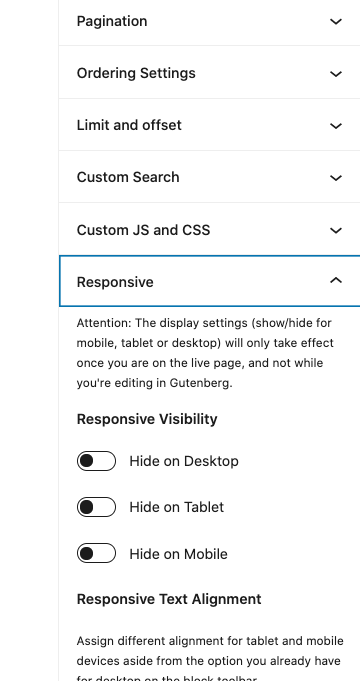Click the Responsive panel title
360x681 pixels.
[115, 282]
